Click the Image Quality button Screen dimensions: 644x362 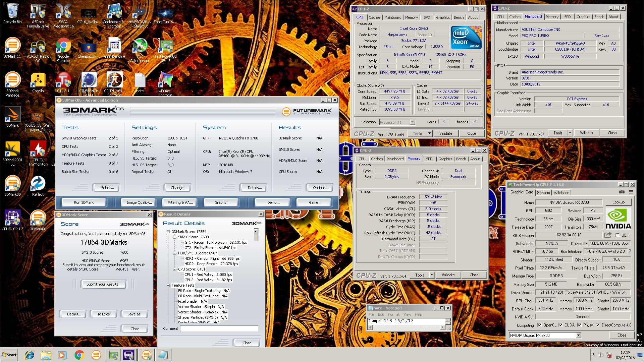tap(139, 202)
